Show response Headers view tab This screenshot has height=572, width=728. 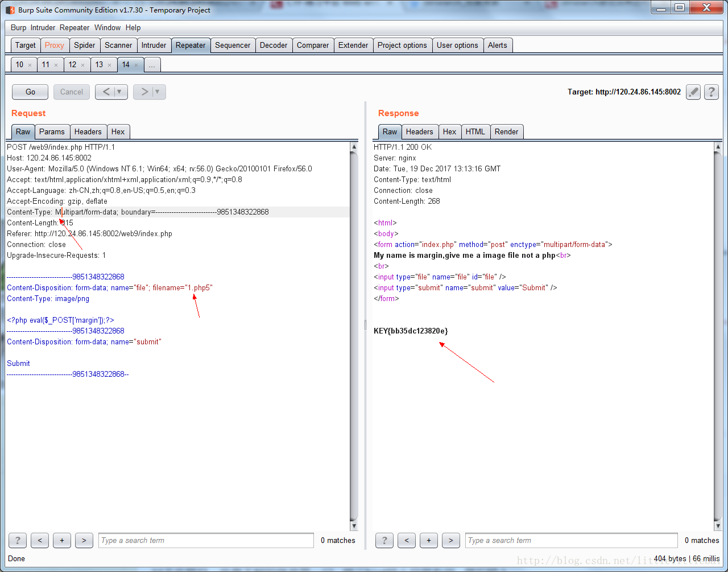pos(420,131)
